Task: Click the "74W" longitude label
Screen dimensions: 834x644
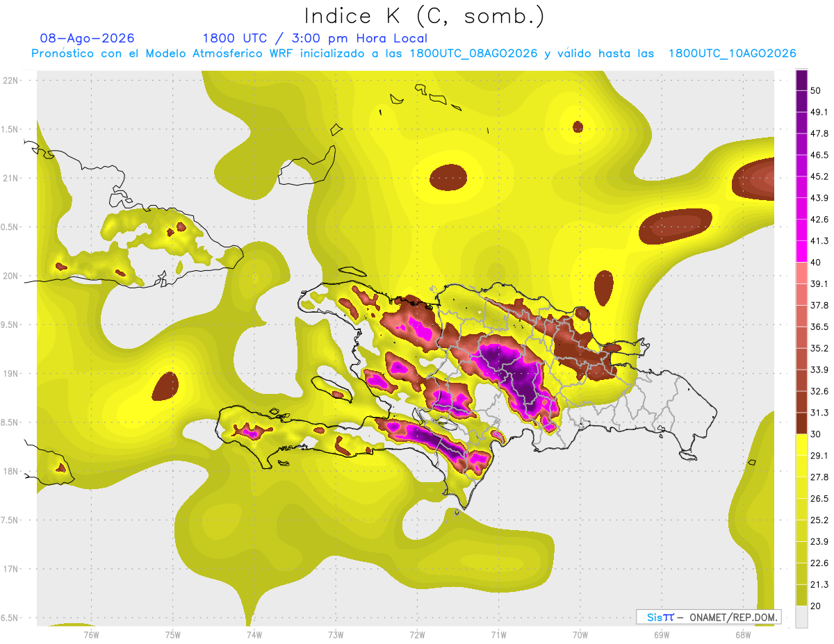Action: 254,634
